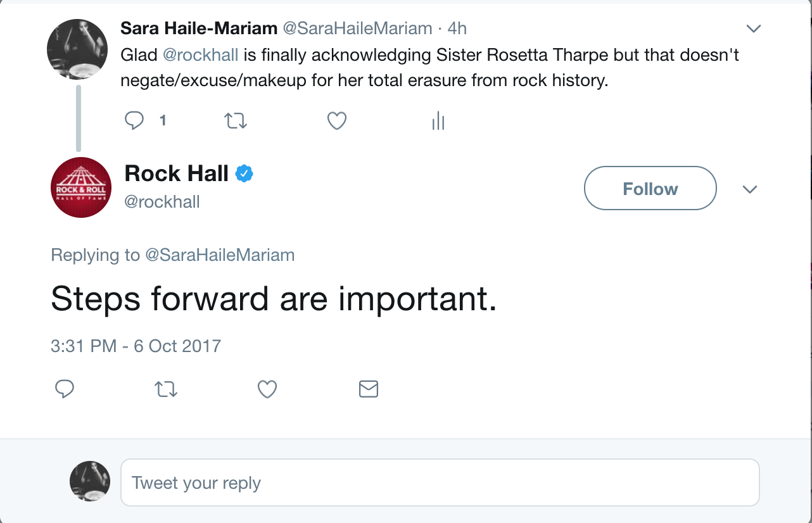This screenshot has height=523, width=812.
Task: Reply to Rock Hall's tweet
Action: (x=65, y=389)
